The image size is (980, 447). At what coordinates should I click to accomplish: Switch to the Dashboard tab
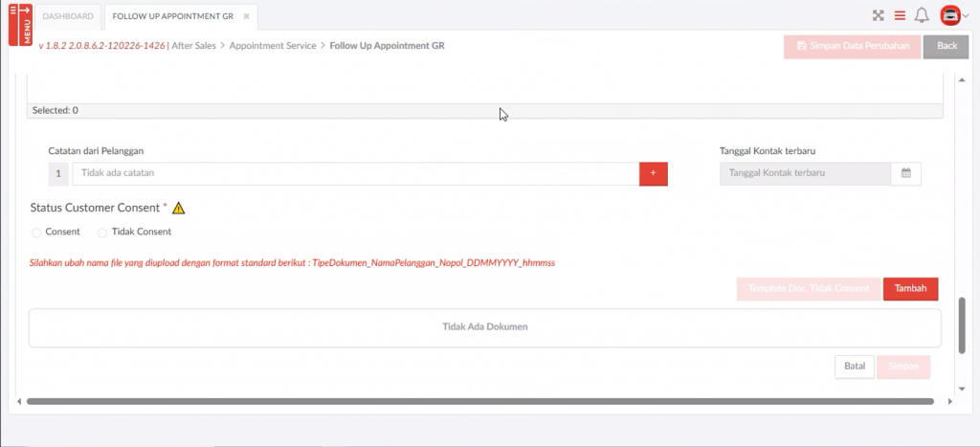tap(68, 16)
